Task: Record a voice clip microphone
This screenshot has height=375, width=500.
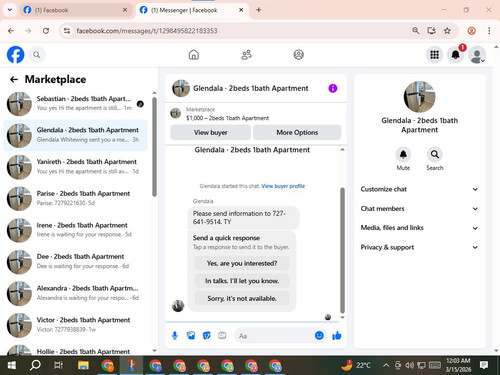Action: (x=175, y=336)
